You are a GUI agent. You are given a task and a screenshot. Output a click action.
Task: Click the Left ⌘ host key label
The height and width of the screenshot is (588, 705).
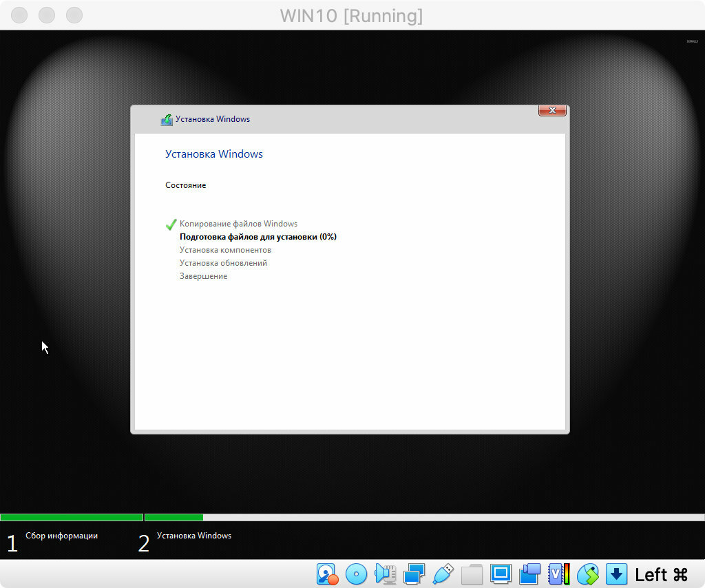pyautogui.click(x=661, y=574)
